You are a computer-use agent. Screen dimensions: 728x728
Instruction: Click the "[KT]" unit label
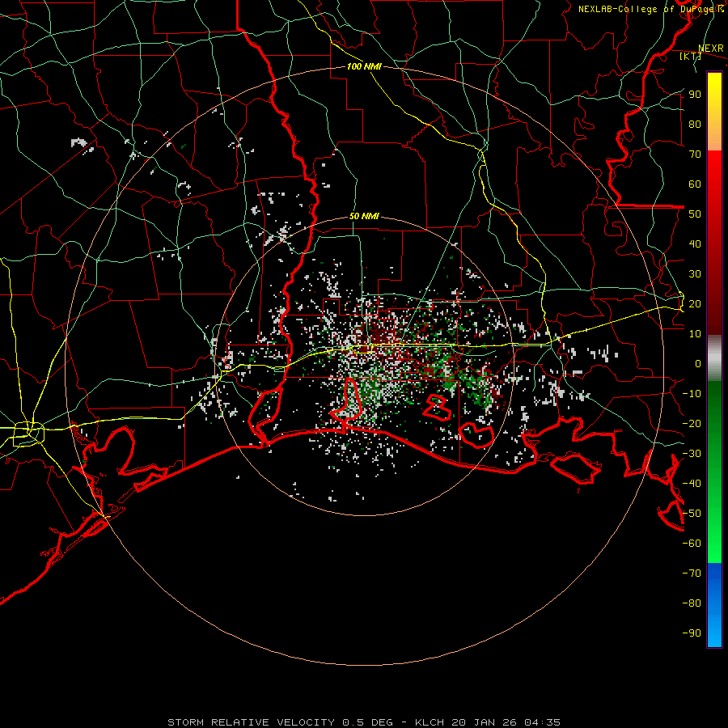tap(690, 56)
